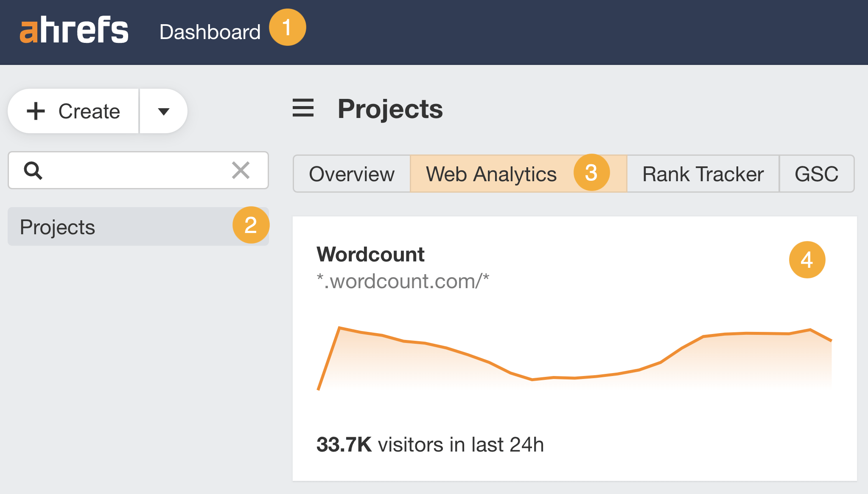Click the plus icon inside the Create button
This screenshot has width=868, height=494.
point(36,111)
